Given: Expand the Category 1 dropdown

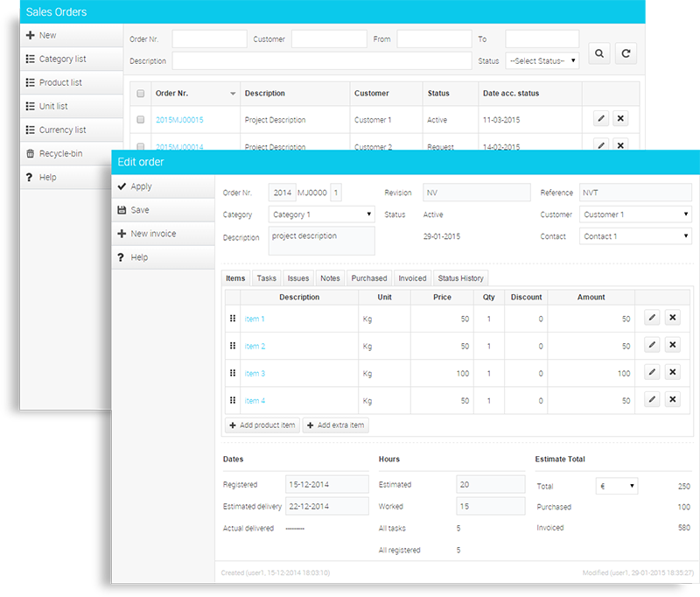Looking at the screenshot, I should click(x=321, y=214).
